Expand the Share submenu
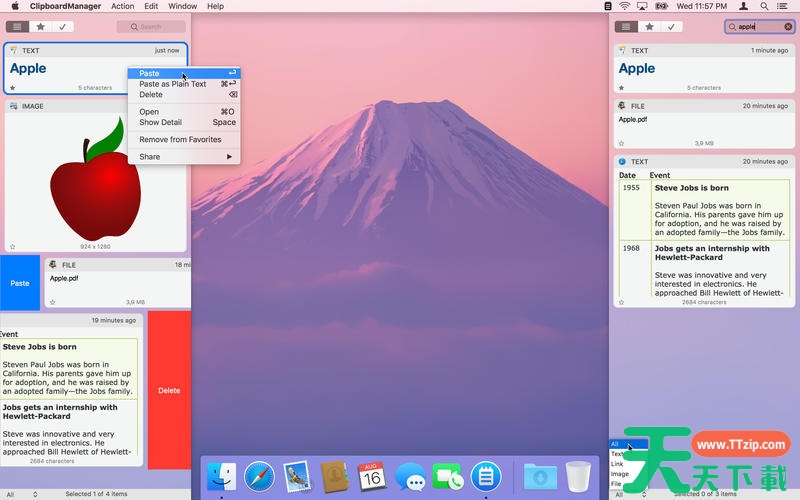 (184, 157)
